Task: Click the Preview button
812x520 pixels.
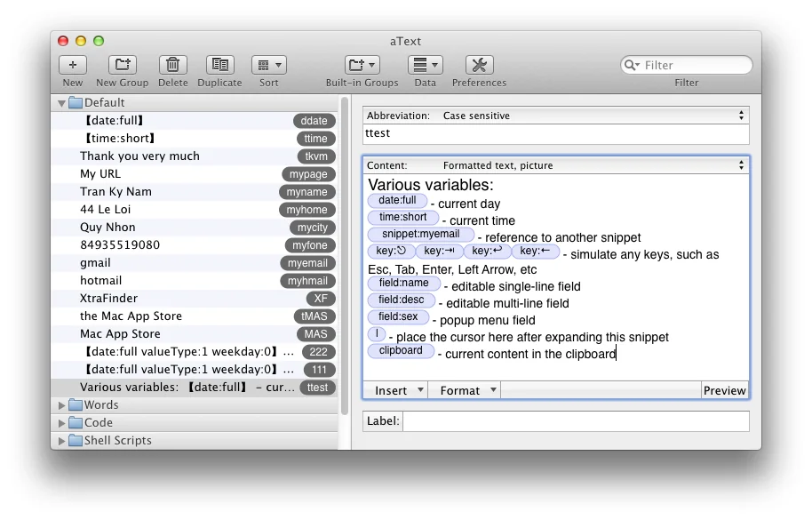Action: pyautogui.click(x=724, y=389)
